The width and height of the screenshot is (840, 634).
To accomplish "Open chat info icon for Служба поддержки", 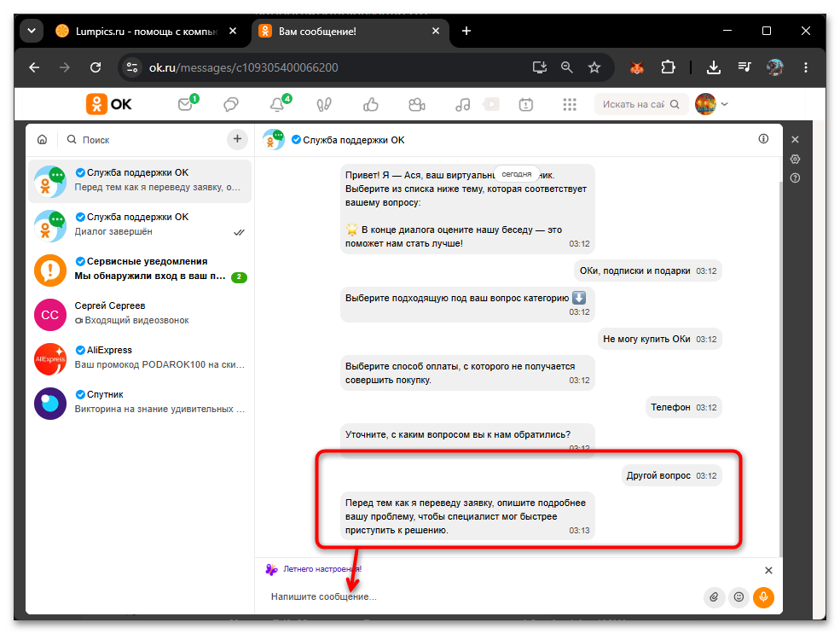I will [x=763, y=139].
